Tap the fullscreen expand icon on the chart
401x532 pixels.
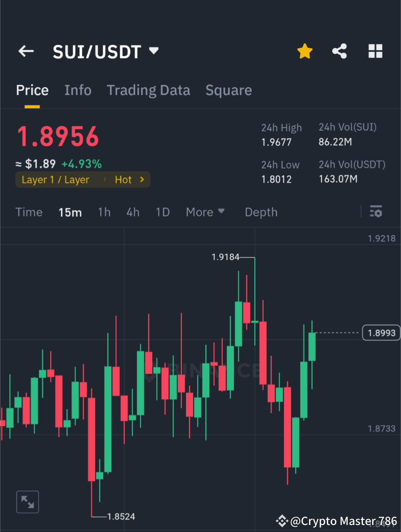pos(27,501)
